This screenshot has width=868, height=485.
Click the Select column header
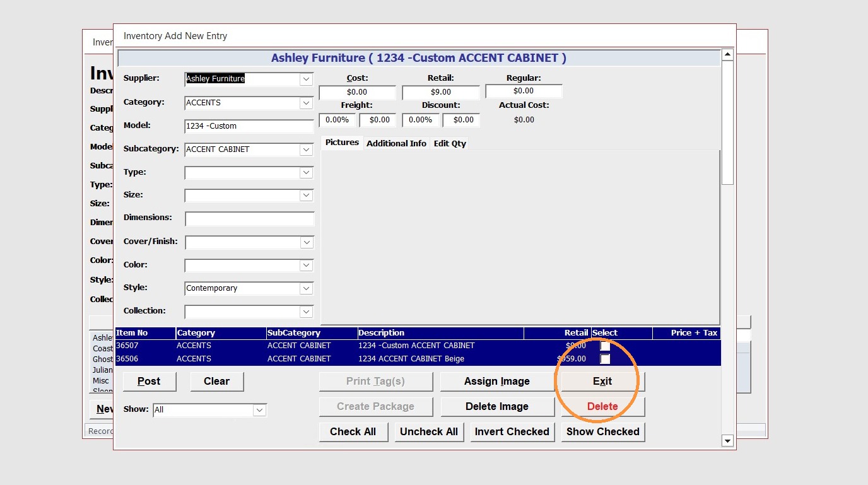click(x=621, y=333)
